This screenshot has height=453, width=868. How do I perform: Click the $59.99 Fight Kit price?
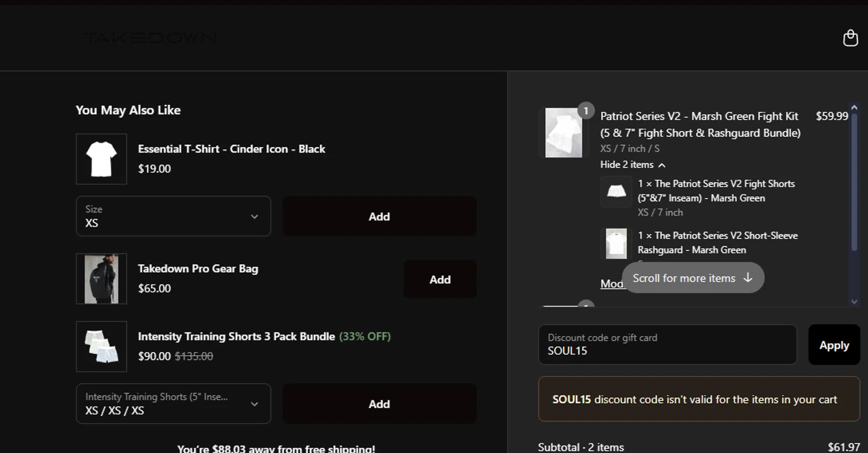point(832,116)
